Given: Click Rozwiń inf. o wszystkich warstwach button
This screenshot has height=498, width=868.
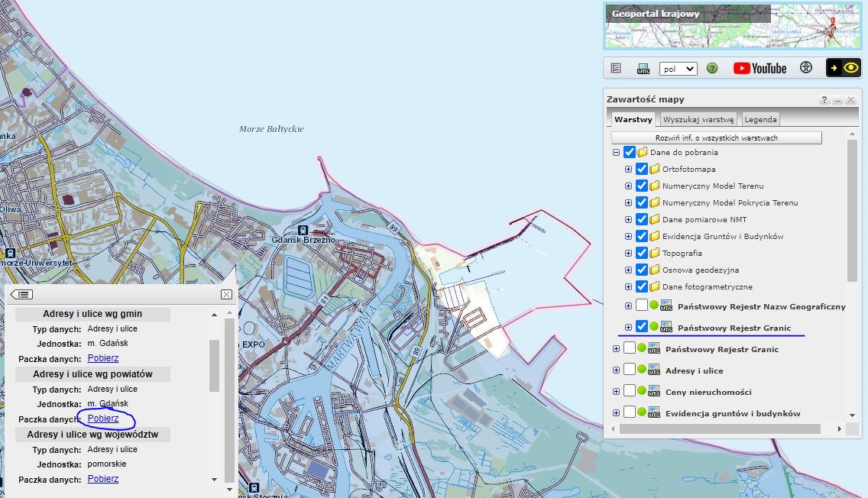Looking at the screenshot, I should 716,137.
